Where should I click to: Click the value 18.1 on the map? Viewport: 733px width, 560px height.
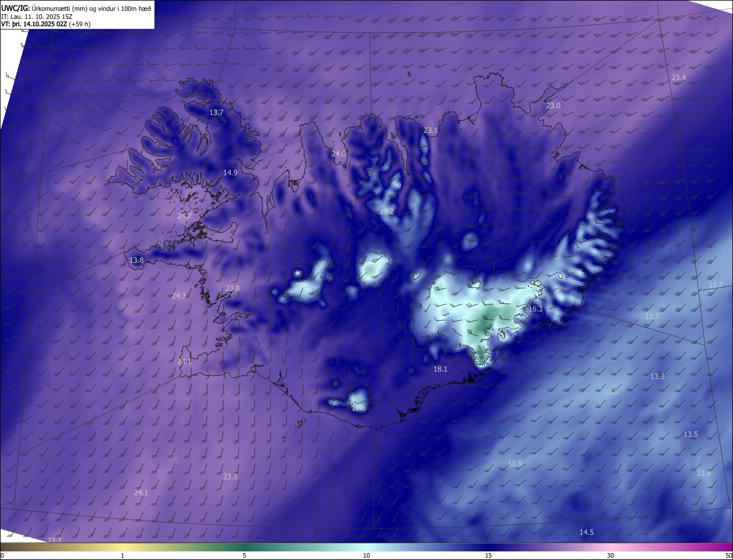coord(440,369)
